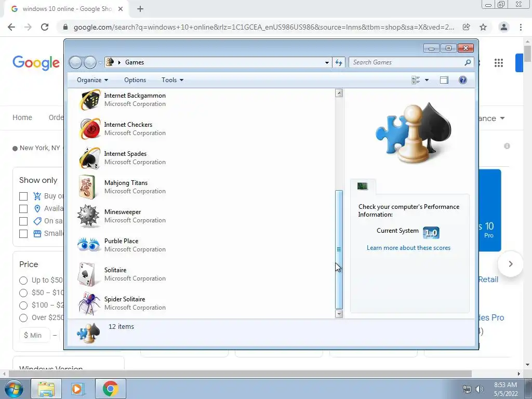
Task: Click scroll up arrow in Games list
Action: coord(339,93)
